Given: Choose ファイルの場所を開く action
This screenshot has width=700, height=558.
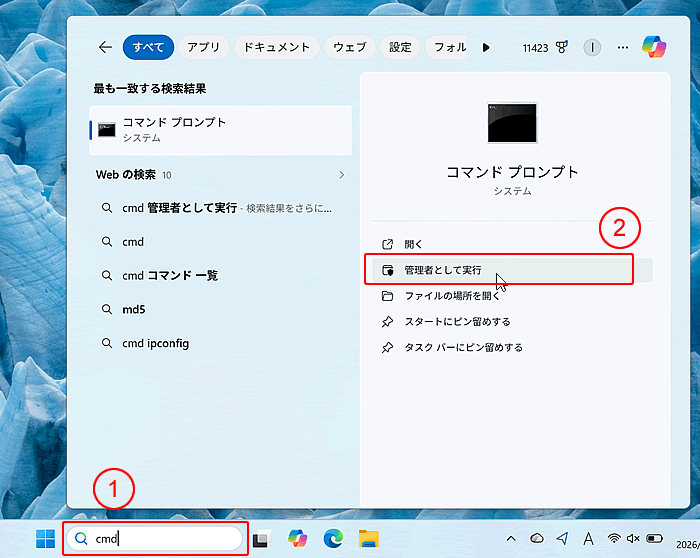Looking at the screenshot, I should click(x=451, y=296).
